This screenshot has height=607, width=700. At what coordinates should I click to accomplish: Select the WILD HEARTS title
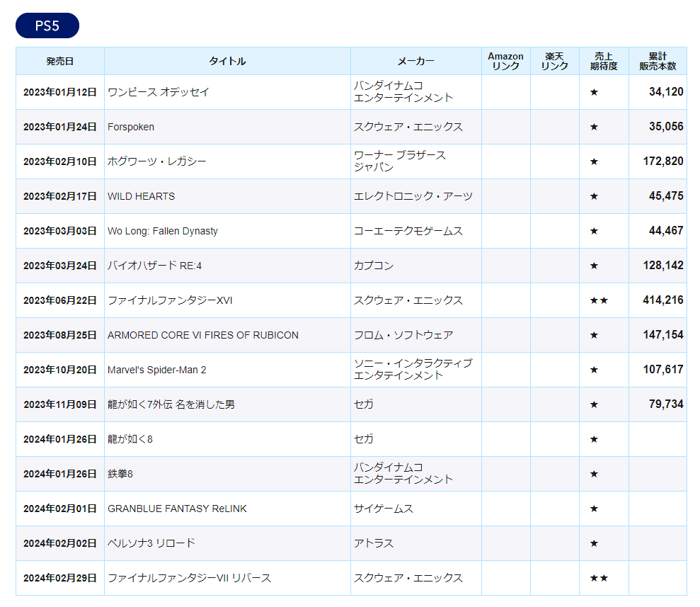click(x=141, y=196)
